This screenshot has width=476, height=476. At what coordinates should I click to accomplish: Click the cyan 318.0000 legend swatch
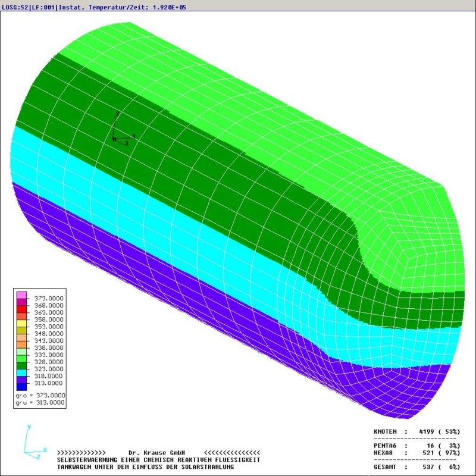tap(21, 372)
